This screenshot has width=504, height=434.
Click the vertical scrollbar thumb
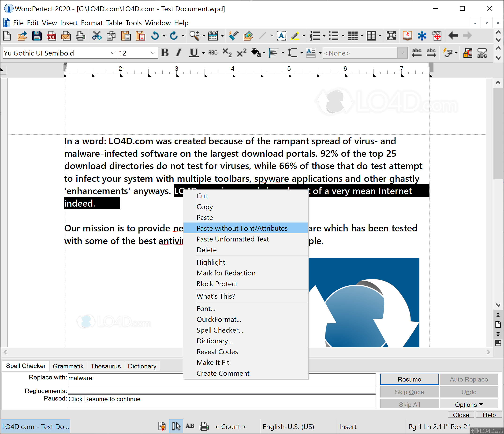pos(498,134)
